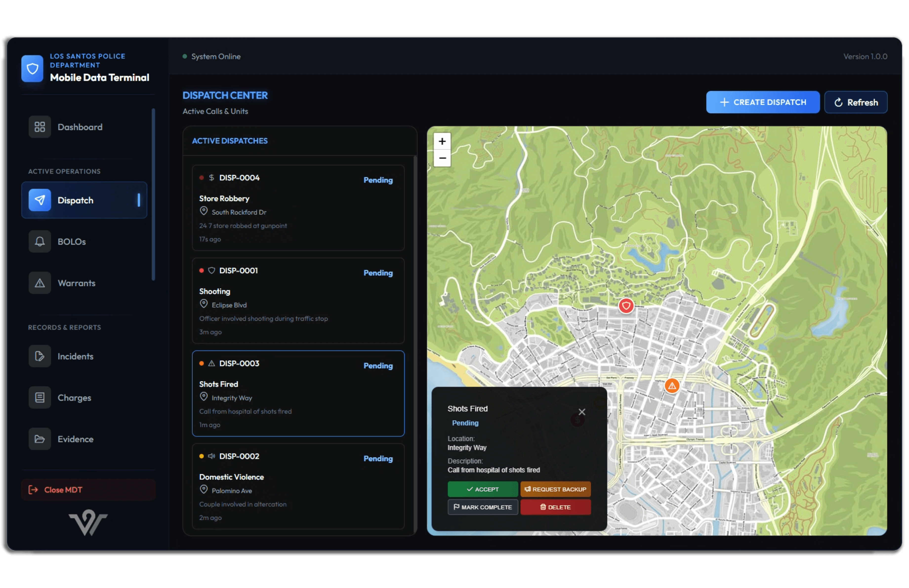Click the 'Couple involved in altercation' description
Image resolution: width=909 pixels, height=588 pixels.
243,504
